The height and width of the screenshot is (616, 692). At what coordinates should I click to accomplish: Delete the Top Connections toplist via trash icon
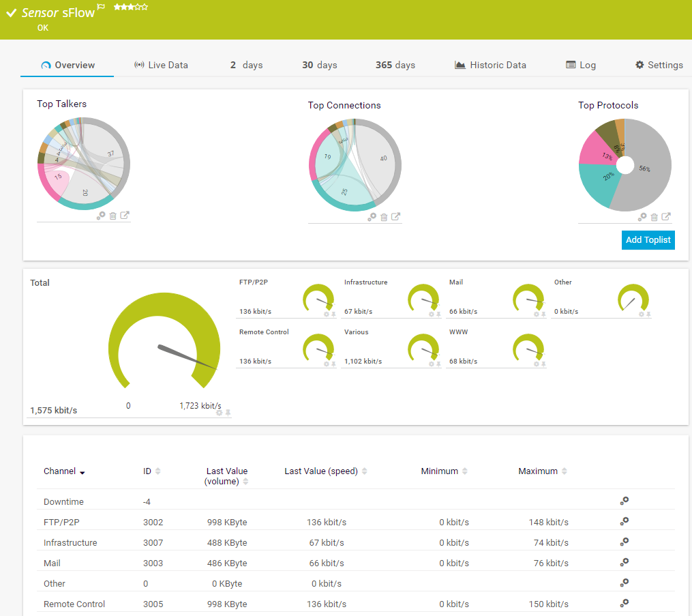tap(383, 217)
